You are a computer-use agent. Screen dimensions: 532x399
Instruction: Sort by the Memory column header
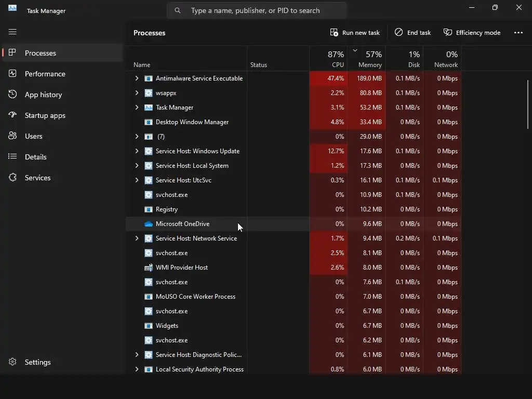[x=366, y=59]
